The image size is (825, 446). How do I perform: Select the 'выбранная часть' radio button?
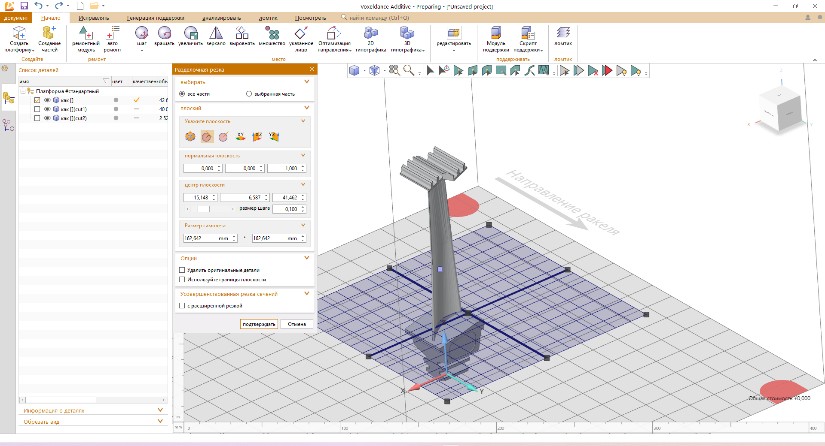[x=249, y=93]
